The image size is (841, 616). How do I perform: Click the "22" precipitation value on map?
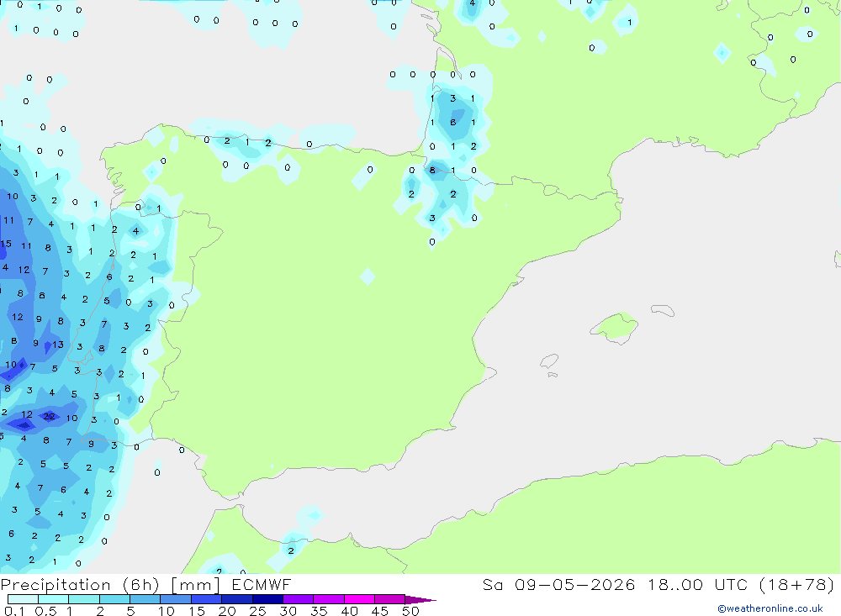pos(49,416)
